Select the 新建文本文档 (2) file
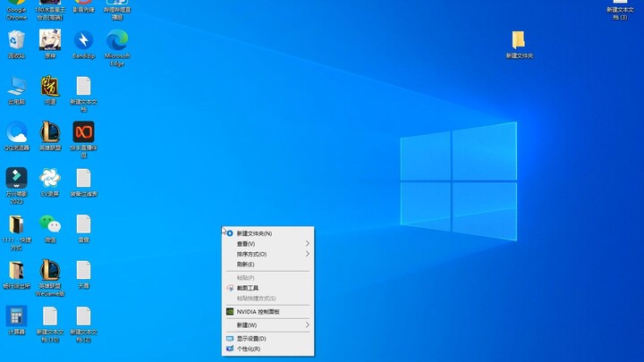The width and height of the screenshot is (644, 362). click(x=83, y=324)
